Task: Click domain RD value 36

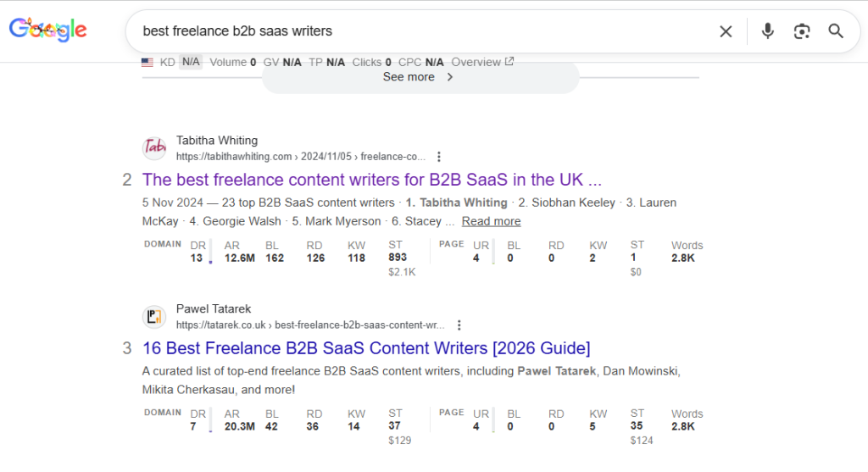Action: (x=312, y=426)
